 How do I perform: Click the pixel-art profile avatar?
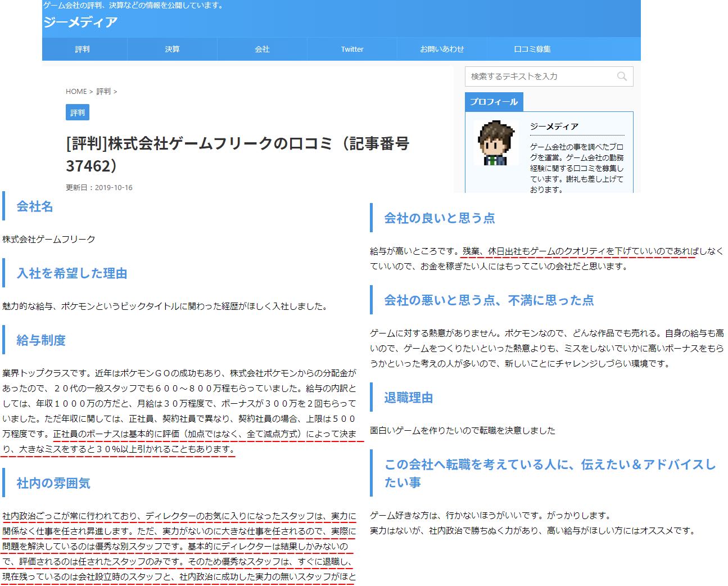coord(493,144)
